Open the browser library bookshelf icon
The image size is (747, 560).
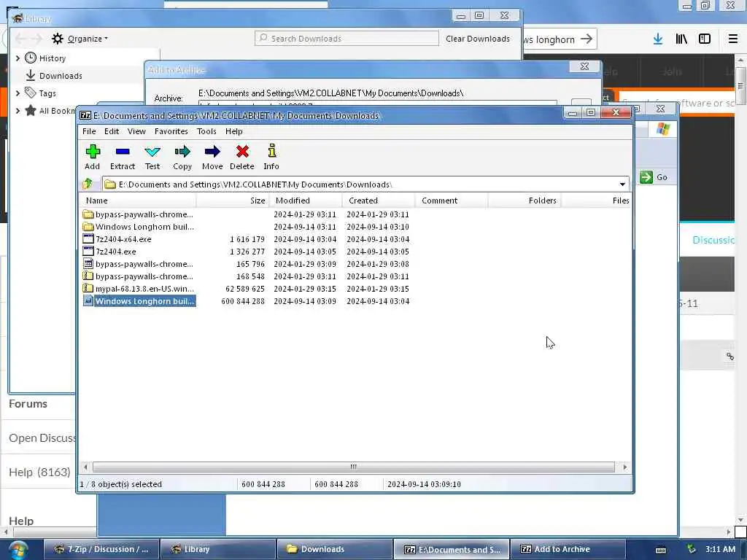[681, 39]
